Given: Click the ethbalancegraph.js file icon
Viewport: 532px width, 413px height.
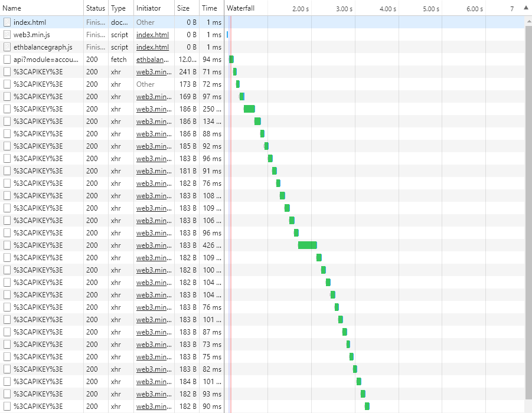Looking at the screenshot, I should click(x=6, y=47).
